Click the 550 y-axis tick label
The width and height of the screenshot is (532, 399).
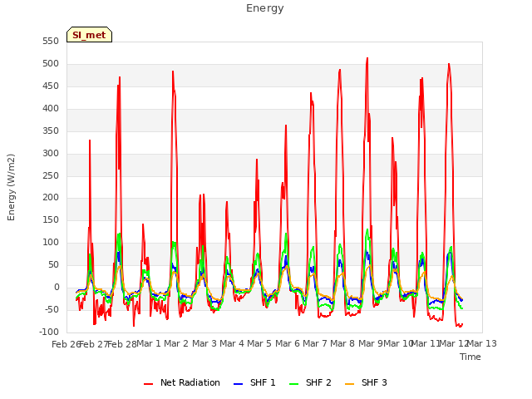[51, 42]
